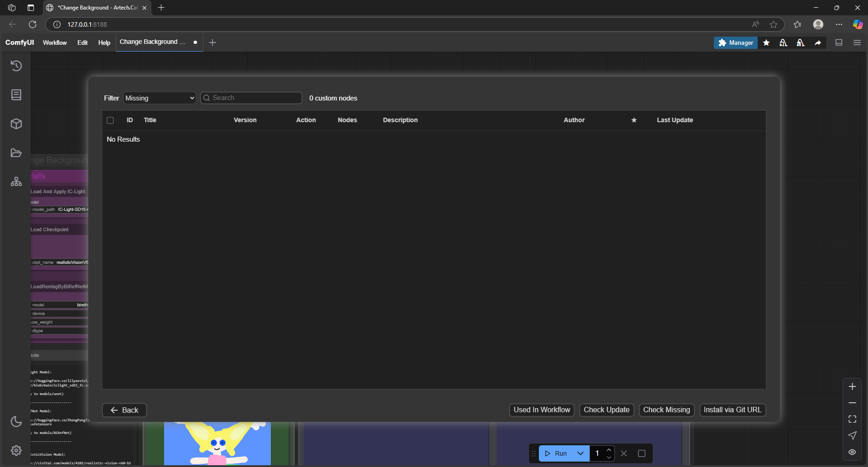Screen dimensions: 868x467
Task: Sort by the Last Update column header
Action: tap(675, 120)
